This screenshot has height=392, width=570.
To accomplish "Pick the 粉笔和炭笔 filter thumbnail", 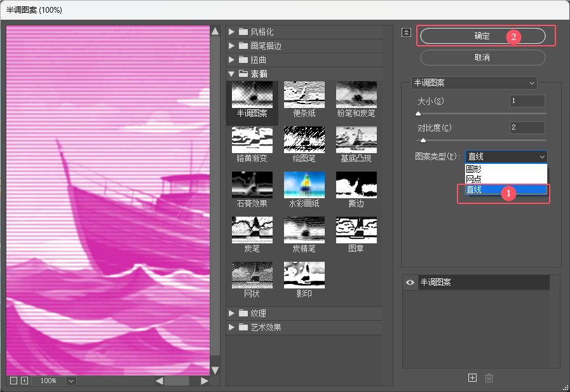I will tap(356, 95).
